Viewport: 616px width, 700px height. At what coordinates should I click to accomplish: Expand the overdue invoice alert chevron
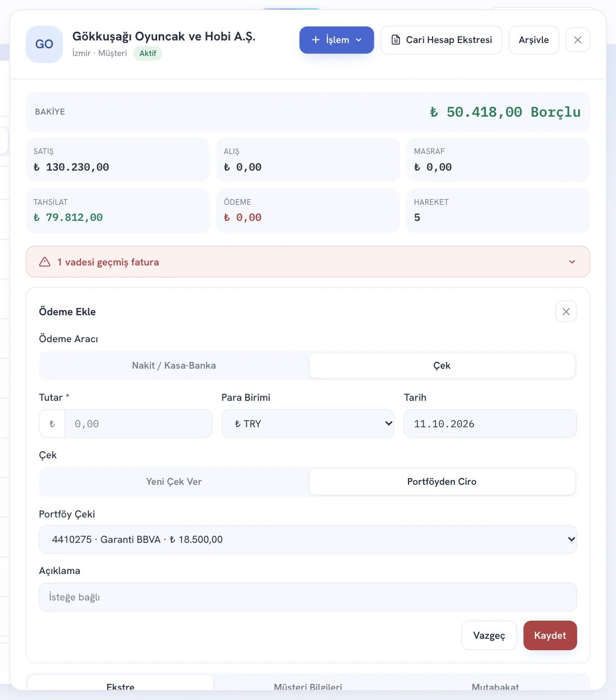pos(572,262)
